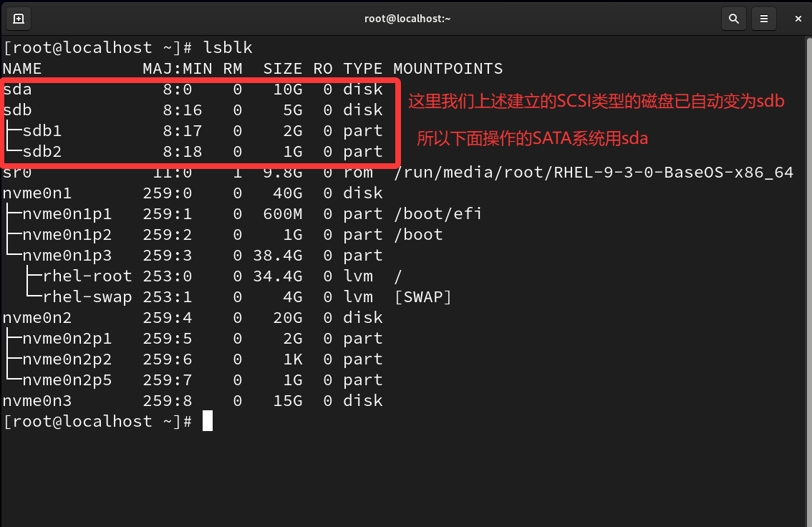This screenshot has width=812, height=527.
Task: Click the sdb device name
Action: pyautogui.click(x=17, y=110)
